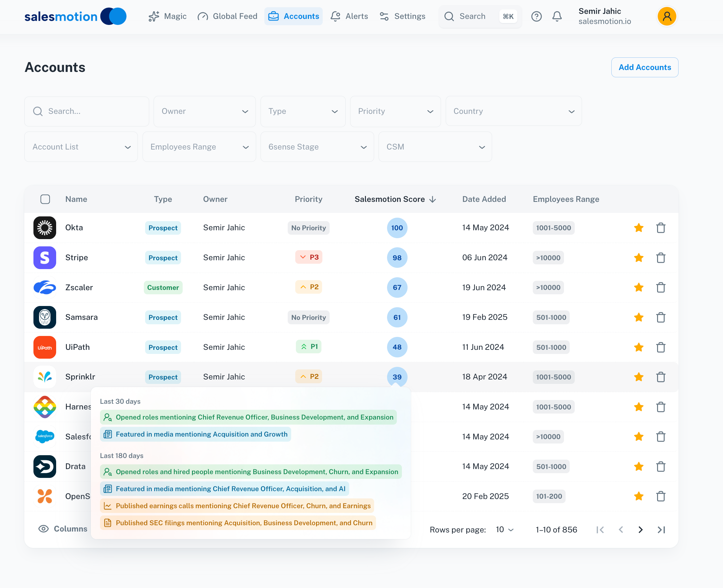Toggle favorite star for UiPath
The image size is (723, 588).
tap(639, 347)
